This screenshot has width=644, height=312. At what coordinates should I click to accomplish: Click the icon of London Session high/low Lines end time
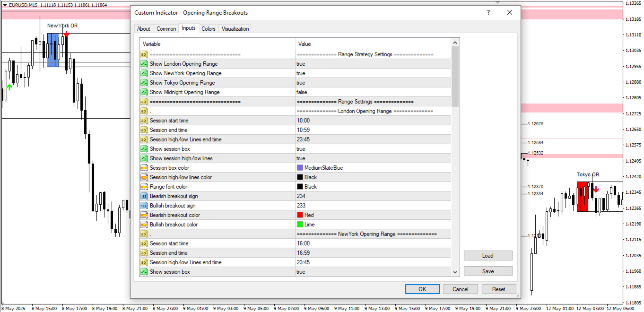coord(144,139)
